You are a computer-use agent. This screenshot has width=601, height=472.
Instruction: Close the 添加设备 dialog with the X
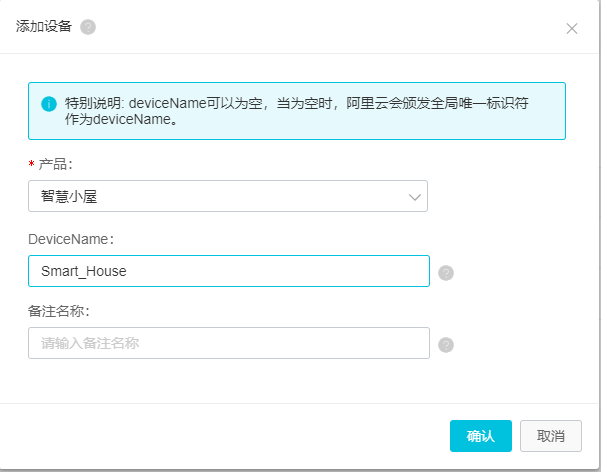pyautogui.click(x=571, y=28)
